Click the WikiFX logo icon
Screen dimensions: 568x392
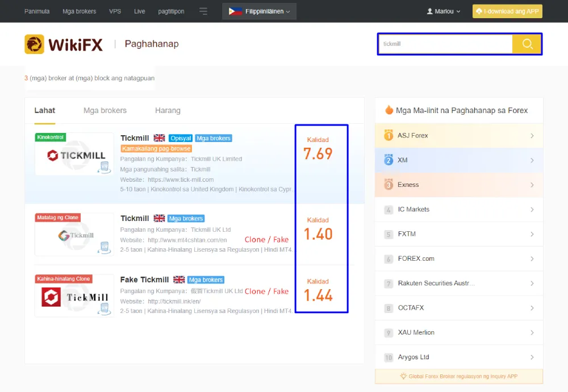coord(35,44)
